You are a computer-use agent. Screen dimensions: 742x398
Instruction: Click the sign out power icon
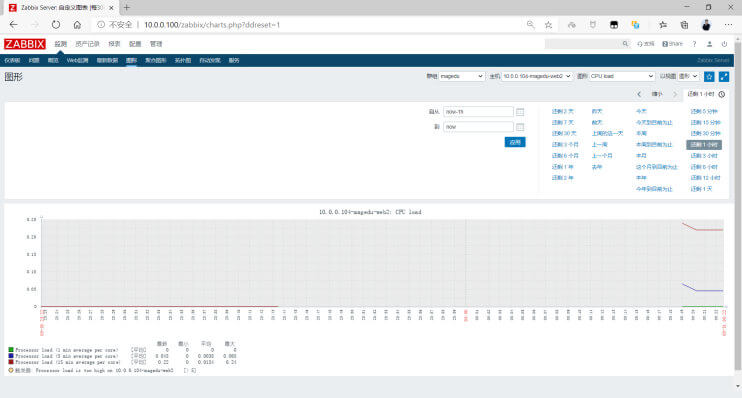[724, 44]
